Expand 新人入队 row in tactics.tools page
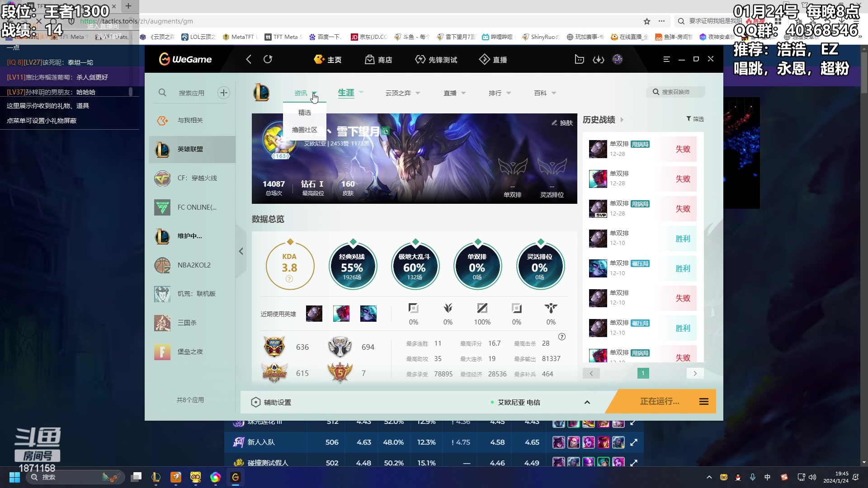The width and height of the screenshot is (868, 488). click(634, 442)
